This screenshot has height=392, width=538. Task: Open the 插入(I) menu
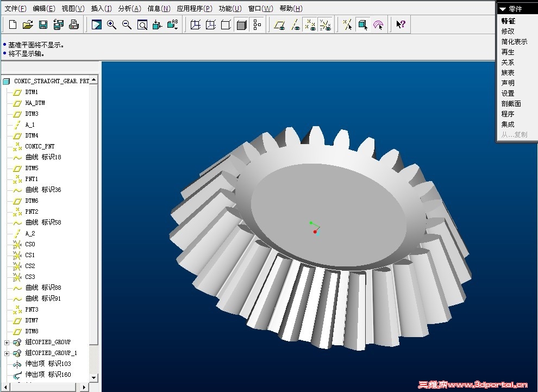pos(102,9)
